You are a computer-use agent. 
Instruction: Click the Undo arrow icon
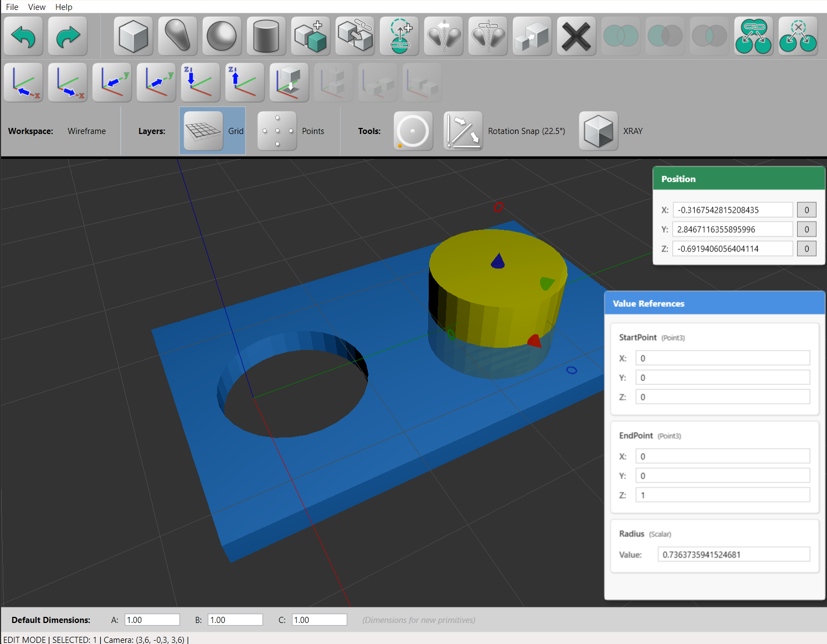(23, 35)
